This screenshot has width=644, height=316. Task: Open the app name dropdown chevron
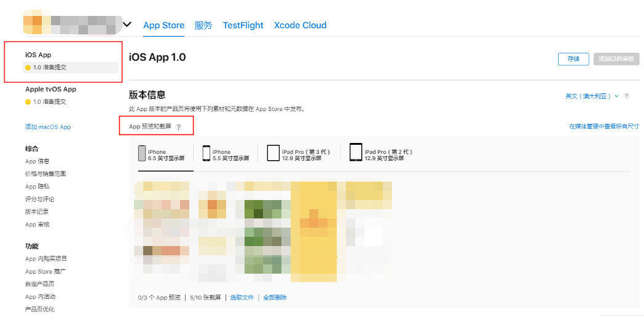127,25
